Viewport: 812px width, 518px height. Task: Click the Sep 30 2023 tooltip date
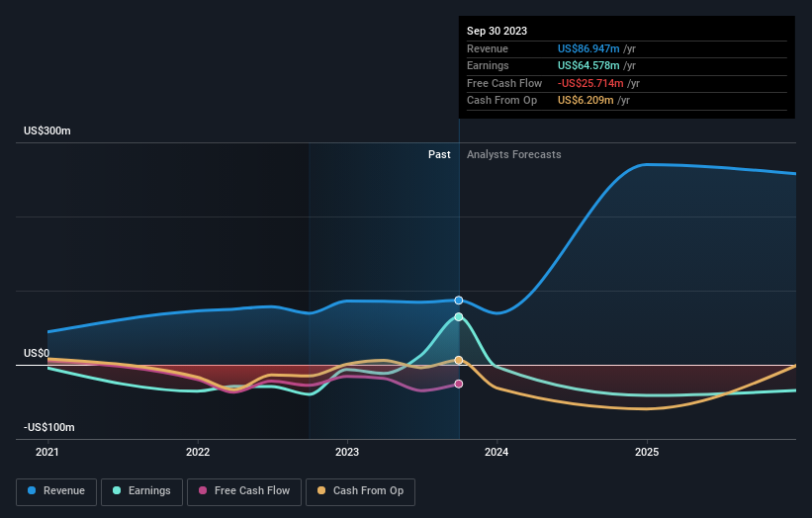click(496, 31)
